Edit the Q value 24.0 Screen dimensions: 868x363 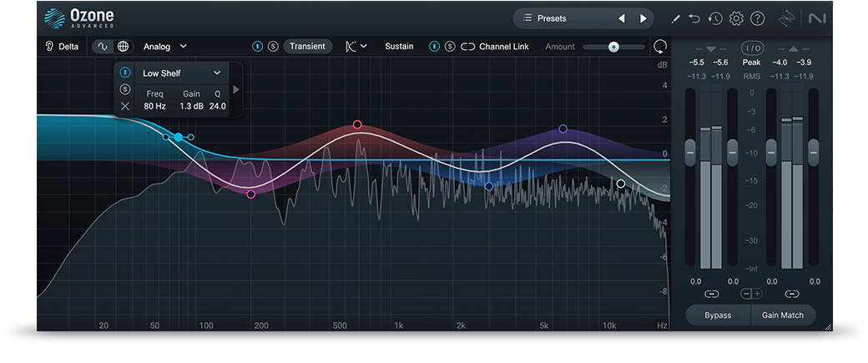pos(218,106)
